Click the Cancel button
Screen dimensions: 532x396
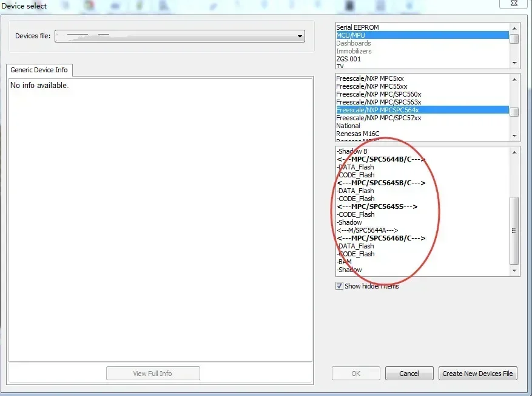click(409, 374)
